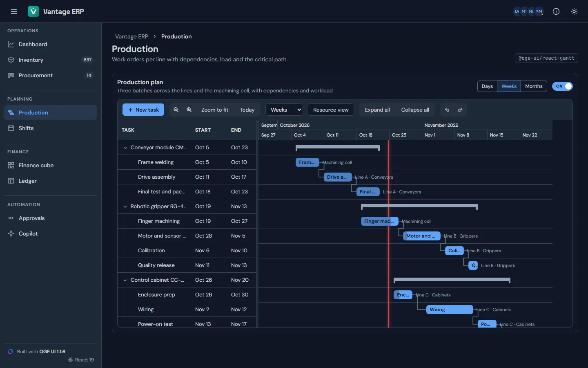Click the Nov 8 week header
The width and height of the screenshot is (588, 368).
[x=471, y=135]
